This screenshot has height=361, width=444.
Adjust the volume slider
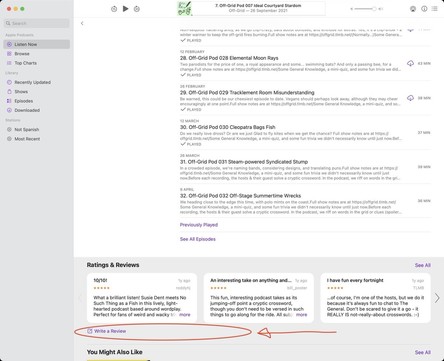click(365, 9)
